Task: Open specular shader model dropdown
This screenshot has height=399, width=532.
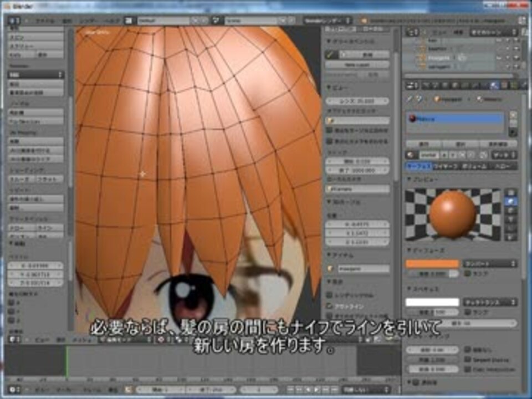Action: [490, 302]
